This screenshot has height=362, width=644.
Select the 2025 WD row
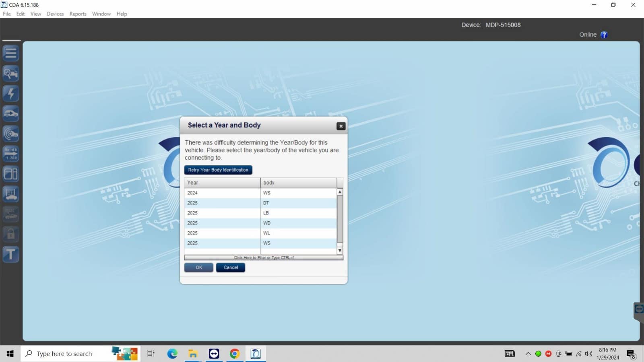[262, 223]
